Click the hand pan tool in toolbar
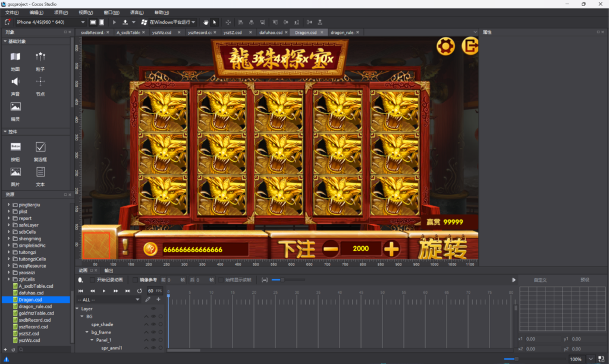Viewport: 609px width, 364px height. [205, 22]
